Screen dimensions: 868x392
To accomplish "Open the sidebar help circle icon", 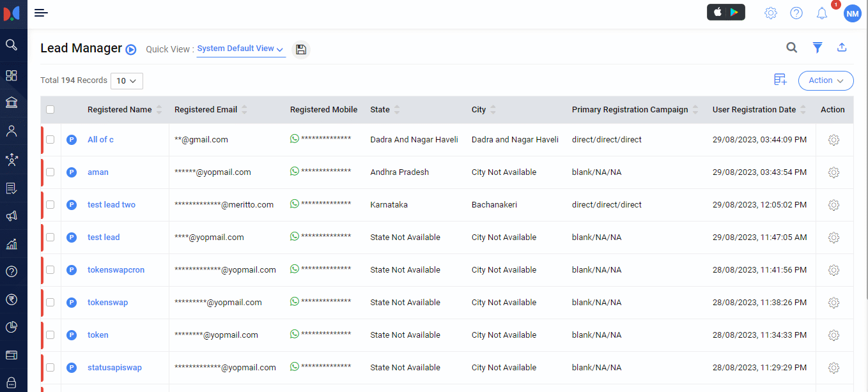I will [12, 271].
